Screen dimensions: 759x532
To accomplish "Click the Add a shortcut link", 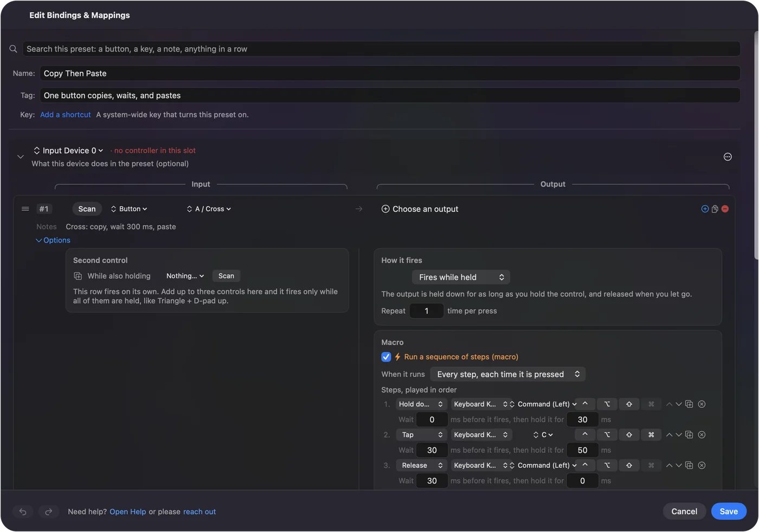I will tap(66, 114).
